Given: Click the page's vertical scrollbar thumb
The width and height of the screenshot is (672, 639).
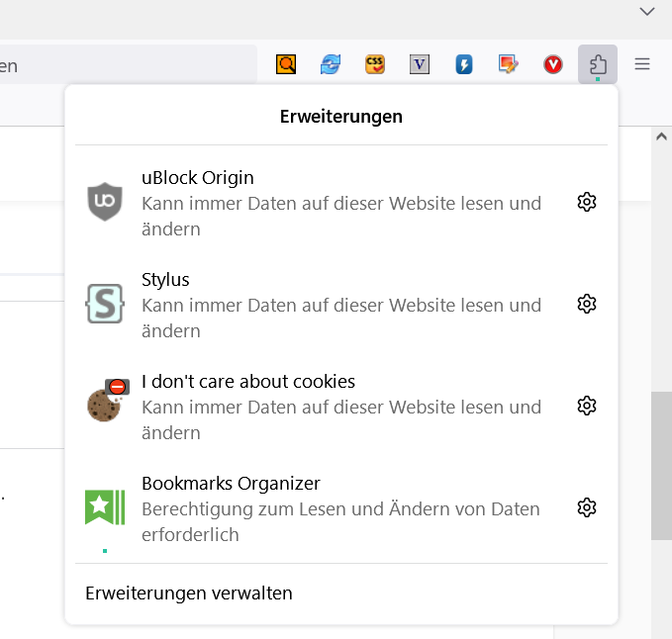Looking at the screenshot, I should (661, 465).
